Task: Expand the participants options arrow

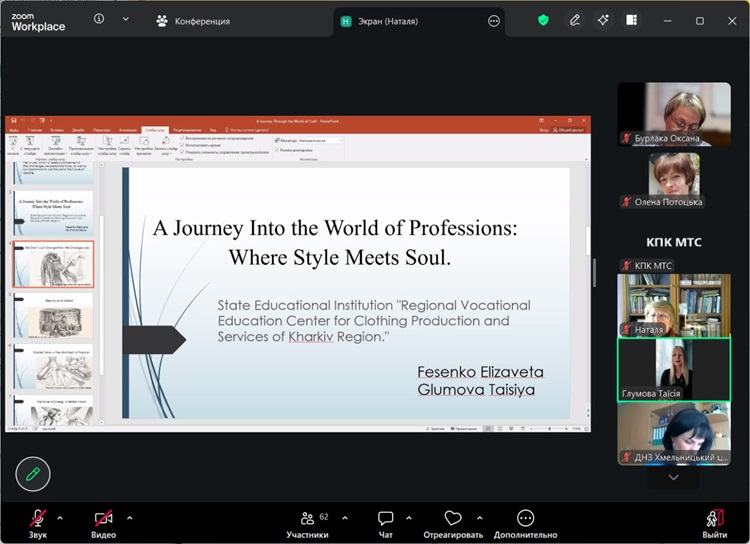Action: [x=345, y=518]
